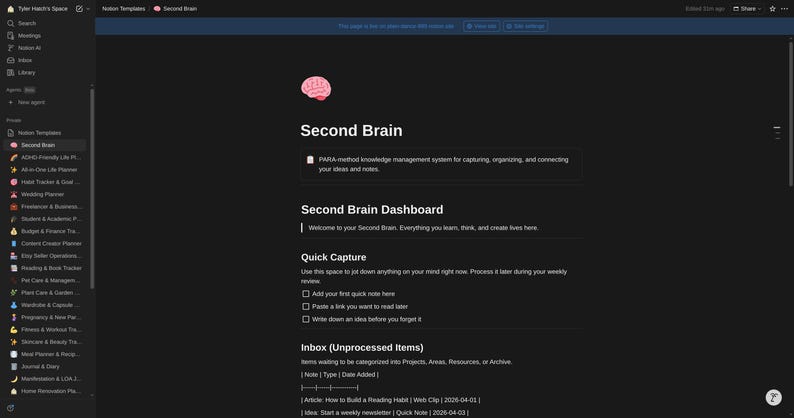Check 'Add your first quick note here'
Image resolution: width=794 pixels, height=418 pixels.
tap(306, 294)
